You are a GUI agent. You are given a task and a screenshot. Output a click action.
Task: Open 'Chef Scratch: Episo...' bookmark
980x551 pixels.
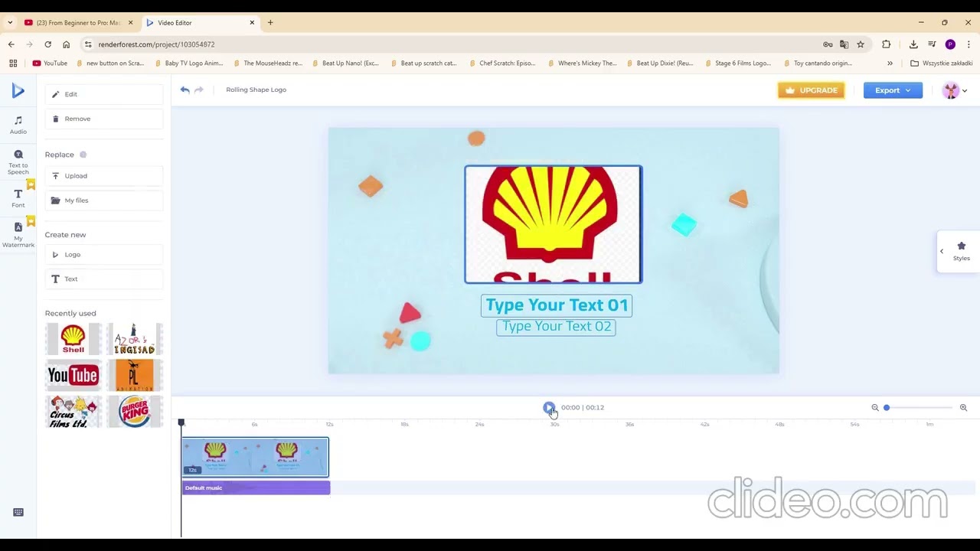(x=501, y=64)
